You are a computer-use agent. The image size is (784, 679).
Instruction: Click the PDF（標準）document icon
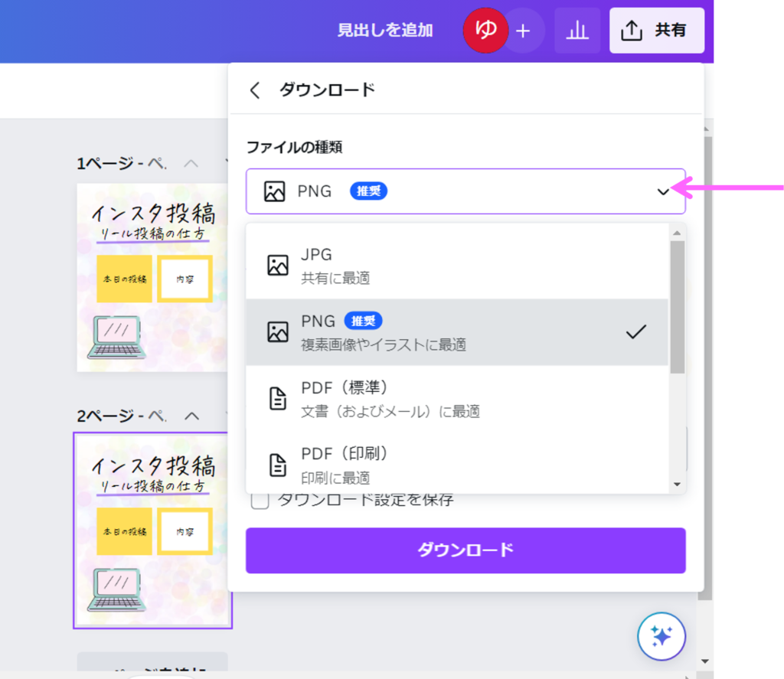coord(277,398)
